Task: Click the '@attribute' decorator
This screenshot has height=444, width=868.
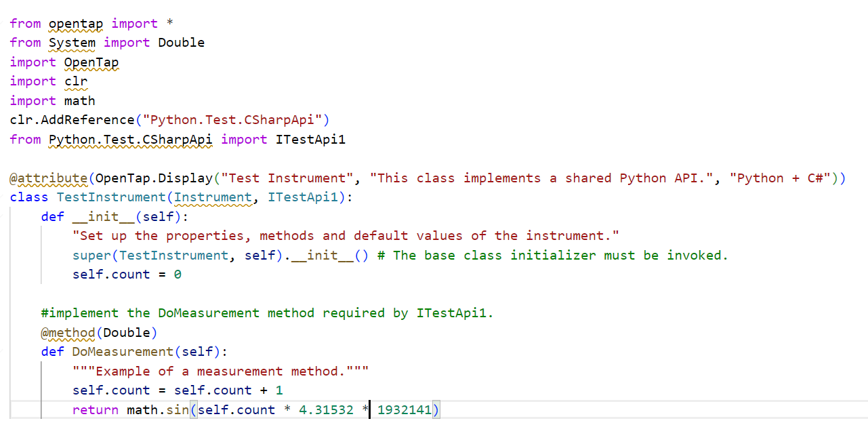Action: coord(49,178)
